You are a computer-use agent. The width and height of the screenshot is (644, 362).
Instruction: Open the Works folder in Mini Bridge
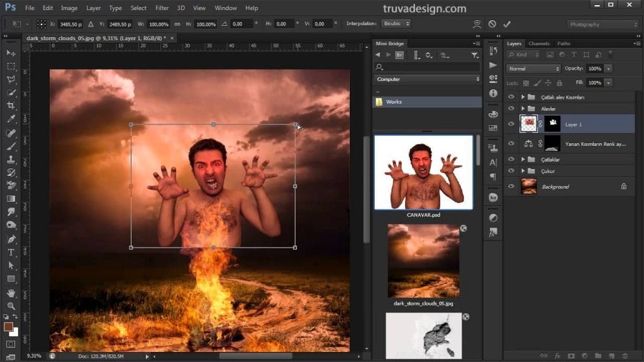(394, 102)
